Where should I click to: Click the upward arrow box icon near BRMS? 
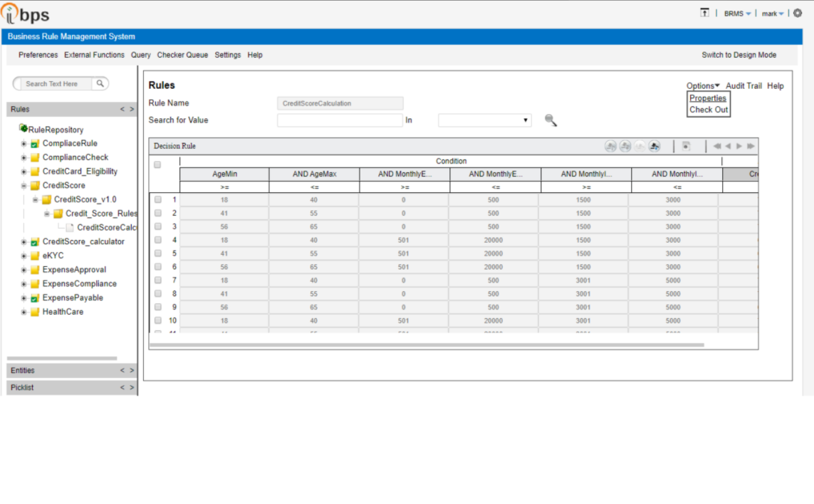pyautogui.click(x=704, y=13)
